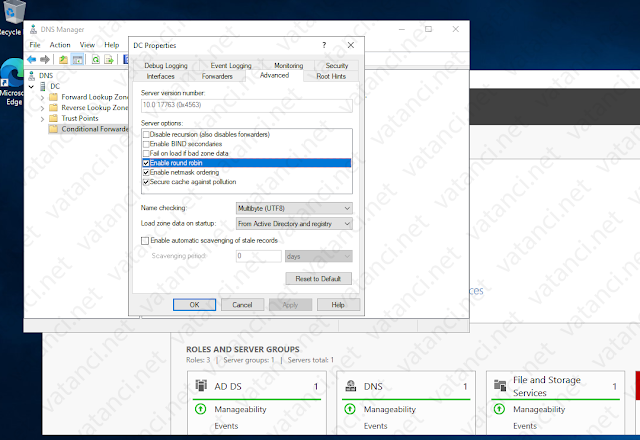Select the DNS root node icon in tree
This screenshot has width=640, height=440.
click(x=32, y=76)
